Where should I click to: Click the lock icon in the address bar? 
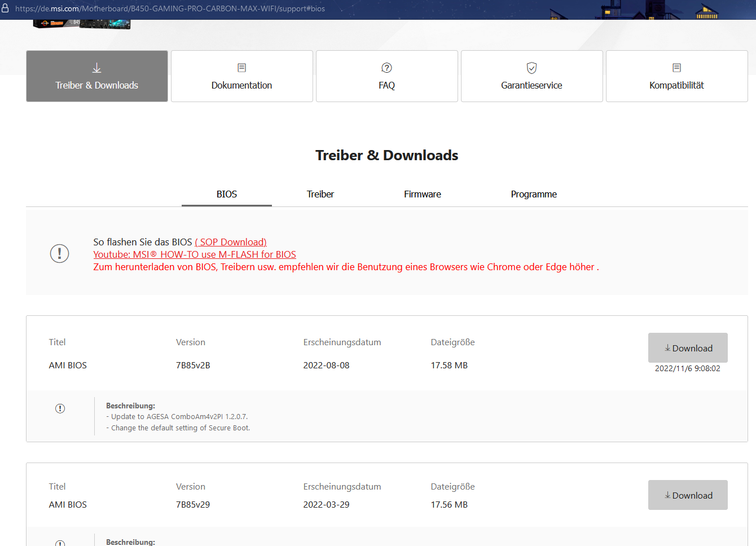coord(5,8)
